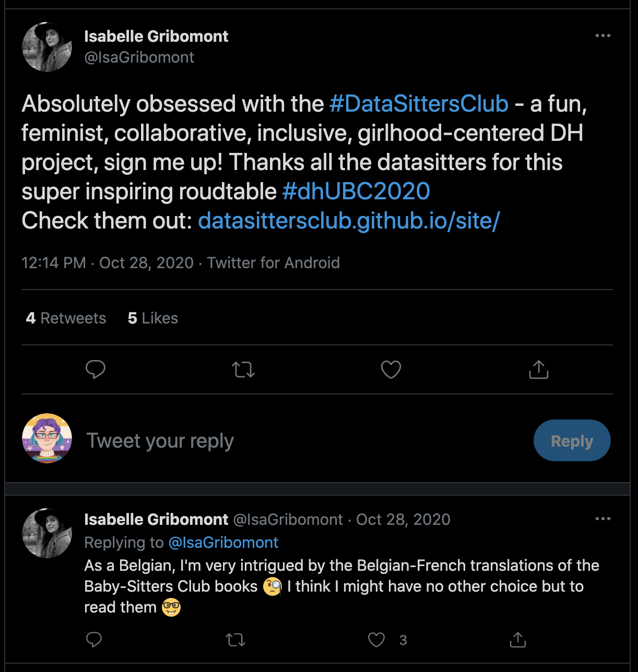
Task: Select the retweet icon under the main tweet
Action: (243, 369)
